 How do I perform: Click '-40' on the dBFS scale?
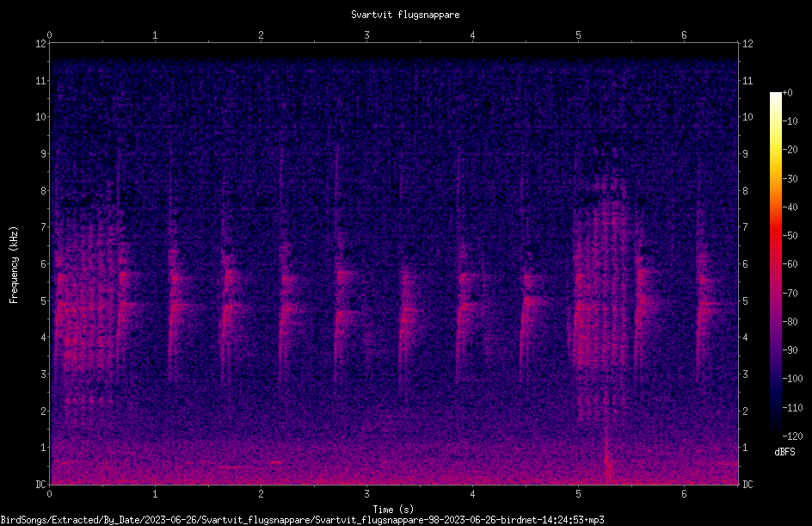click(790, 207)
